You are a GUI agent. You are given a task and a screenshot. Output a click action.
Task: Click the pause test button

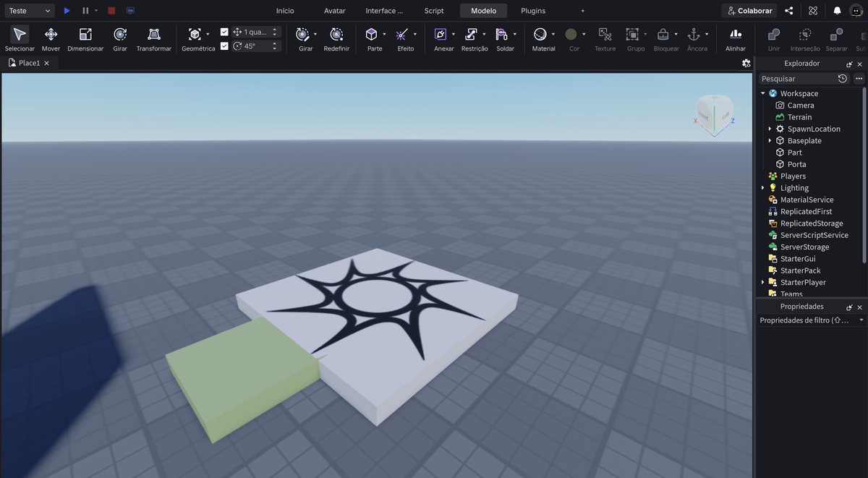coord(85,11)
